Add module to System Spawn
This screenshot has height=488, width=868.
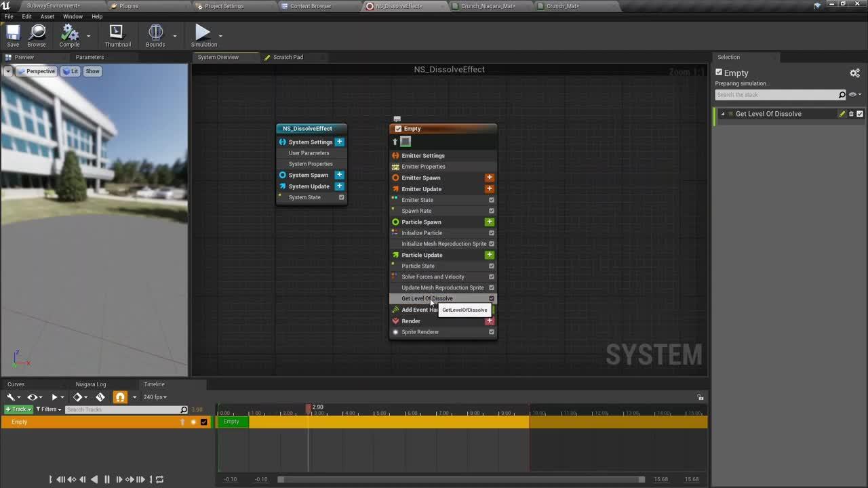click(339, 175)
